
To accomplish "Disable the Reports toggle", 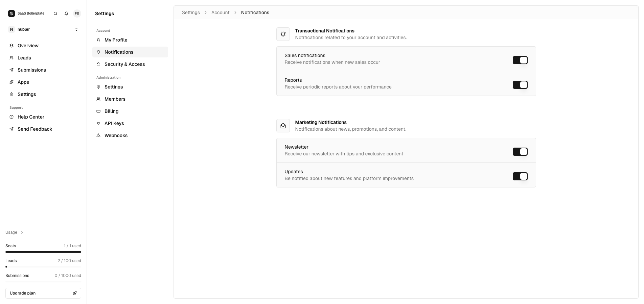I will 520,85.
